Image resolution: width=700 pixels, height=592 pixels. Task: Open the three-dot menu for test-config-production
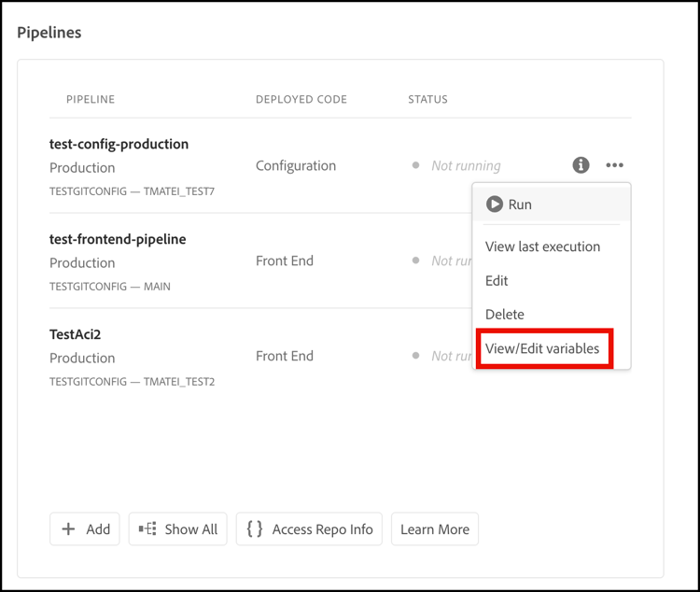click(x=614, y=165)
